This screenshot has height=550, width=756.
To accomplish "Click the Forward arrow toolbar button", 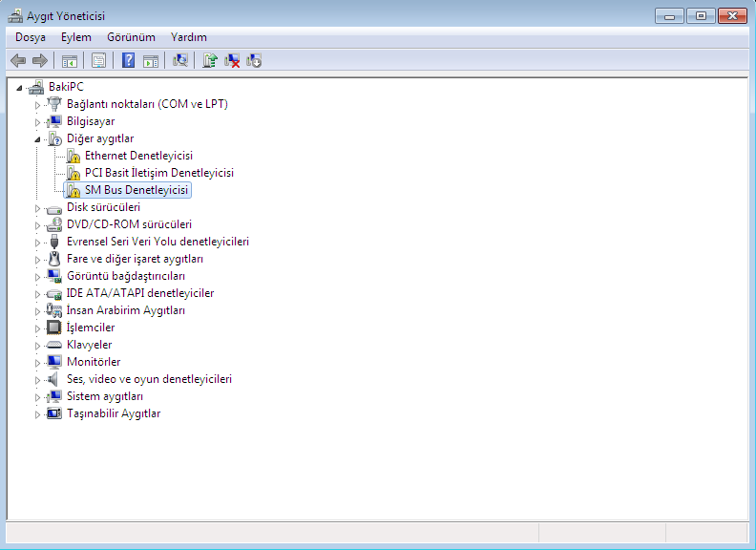I will coord(39,60).
